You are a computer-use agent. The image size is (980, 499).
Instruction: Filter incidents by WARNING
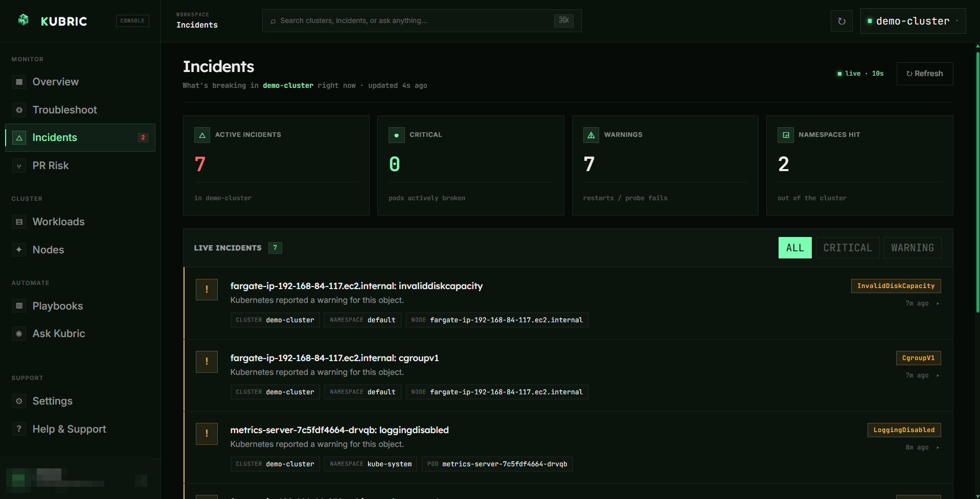[913, 248]
